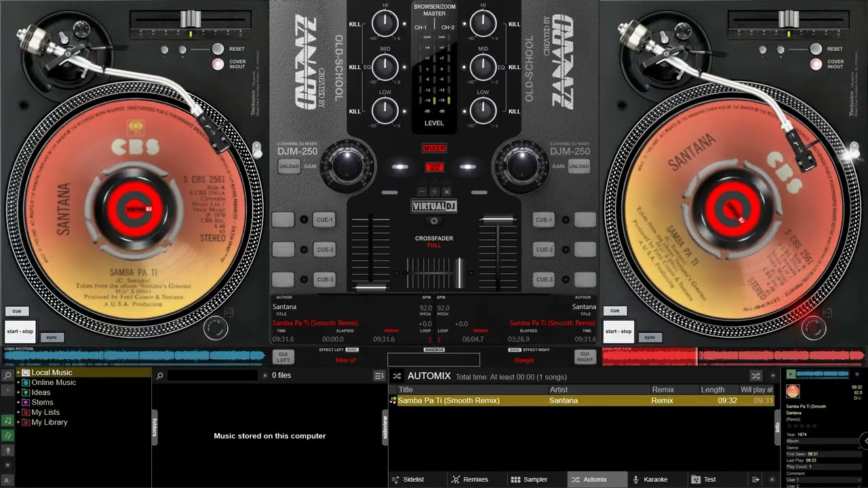Open the file list options icon
The height and width of the screenshot is (488, 868).
[x=379, y=375]
